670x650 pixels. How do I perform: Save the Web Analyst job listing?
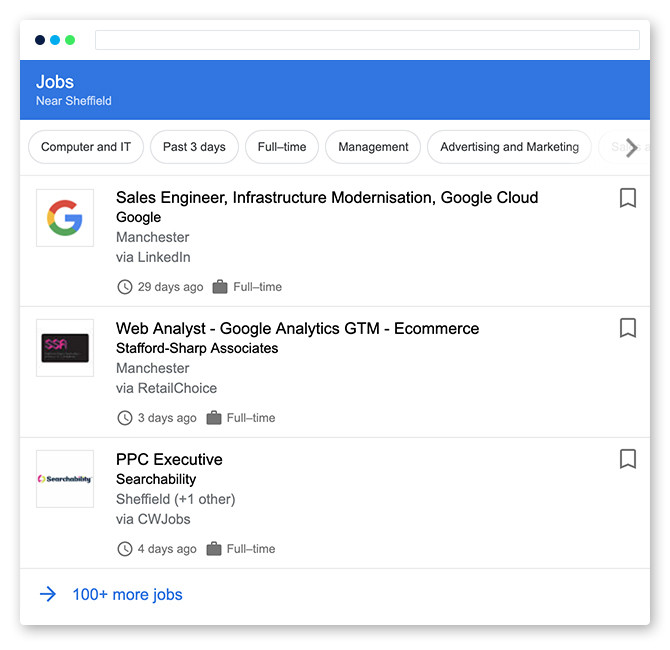click(627, 329)
